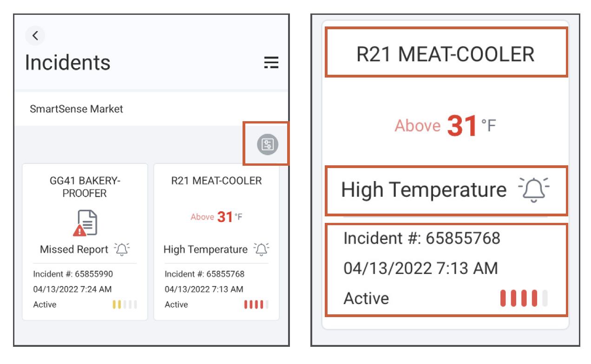Click the enlarged Incident #: 65855768 line

[422, 238]
